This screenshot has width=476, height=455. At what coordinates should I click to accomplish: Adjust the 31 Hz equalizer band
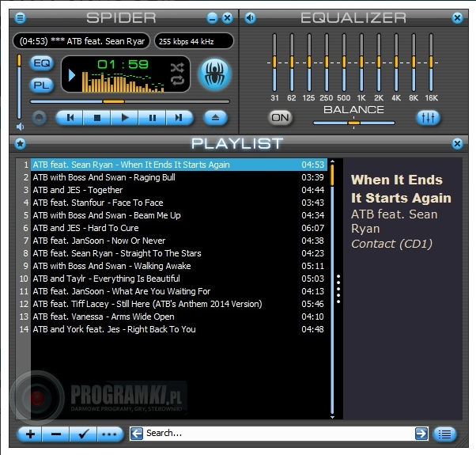274,63
